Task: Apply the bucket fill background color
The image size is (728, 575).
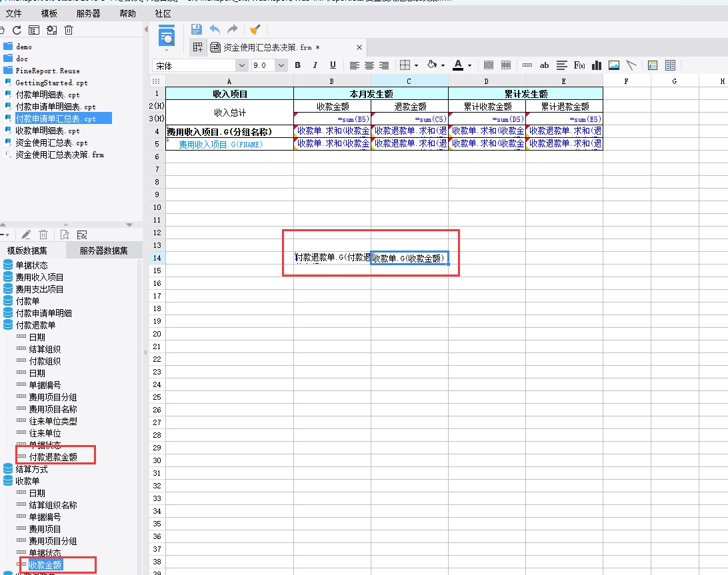Action: pyautogui.click(x=432, y=65)
